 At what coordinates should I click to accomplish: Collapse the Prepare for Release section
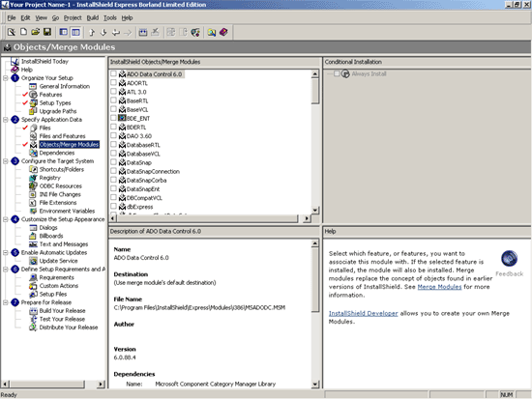(6, 302)
